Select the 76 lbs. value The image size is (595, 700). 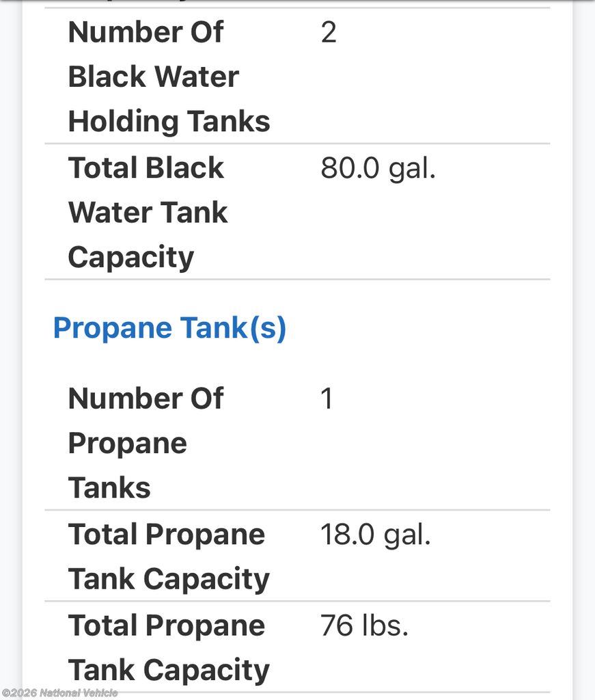364,626
